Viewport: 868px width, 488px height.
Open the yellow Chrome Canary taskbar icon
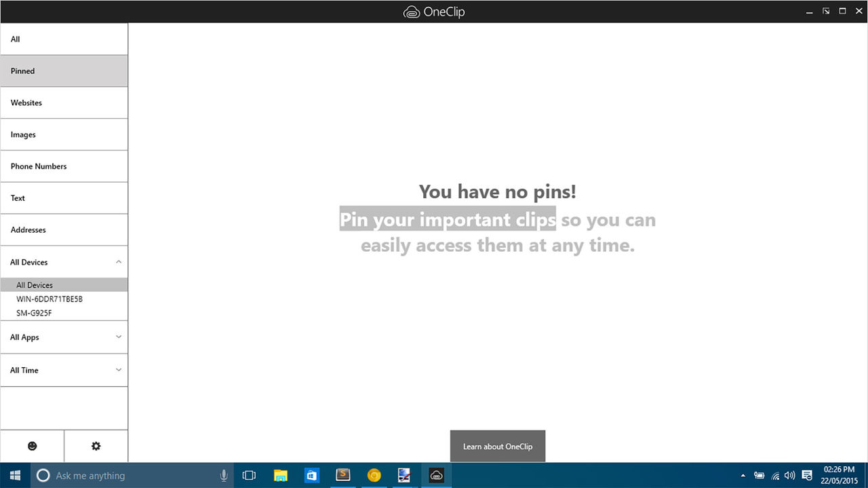click(x=374, y=476)
